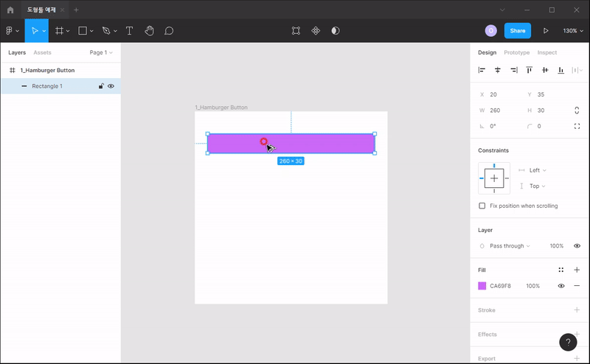The image size is (590, 364).
Task: Open the distribute spacing dropdown
Action: pyautogui.click(x=577, y=70)
